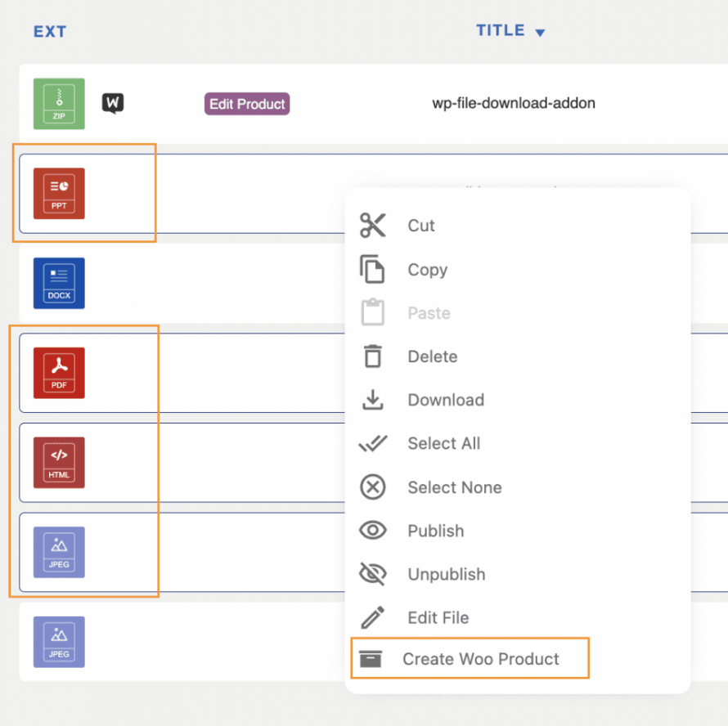Choose Download from the context menu

(445, 400)
